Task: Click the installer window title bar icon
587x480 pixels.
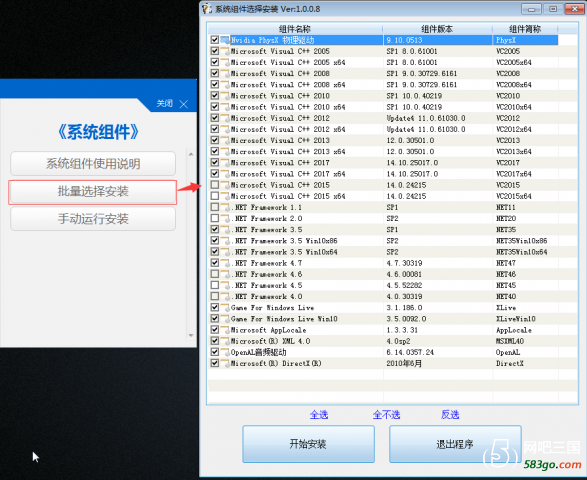Action: pyautogui.click(x=207, y=9)
